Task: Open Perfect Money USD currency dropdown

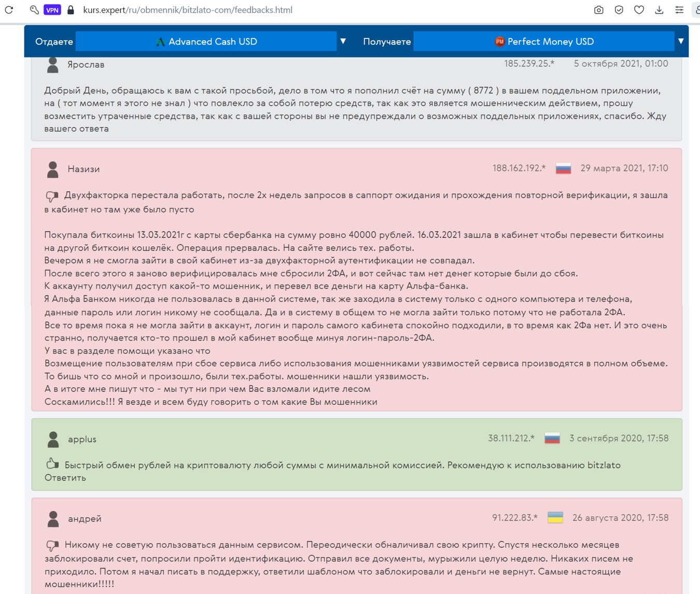Action: [x=544, y=41]
